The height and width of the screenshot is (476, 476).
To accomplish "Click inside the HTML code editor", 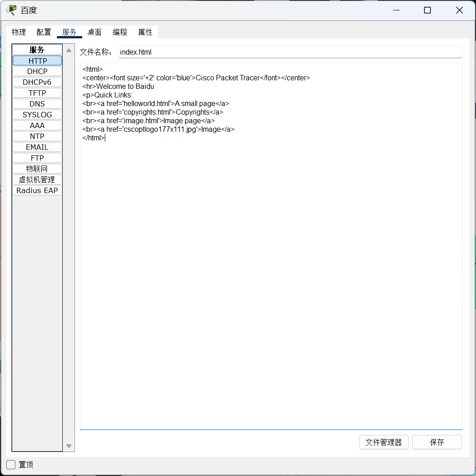I will click(x=271, y=246).
